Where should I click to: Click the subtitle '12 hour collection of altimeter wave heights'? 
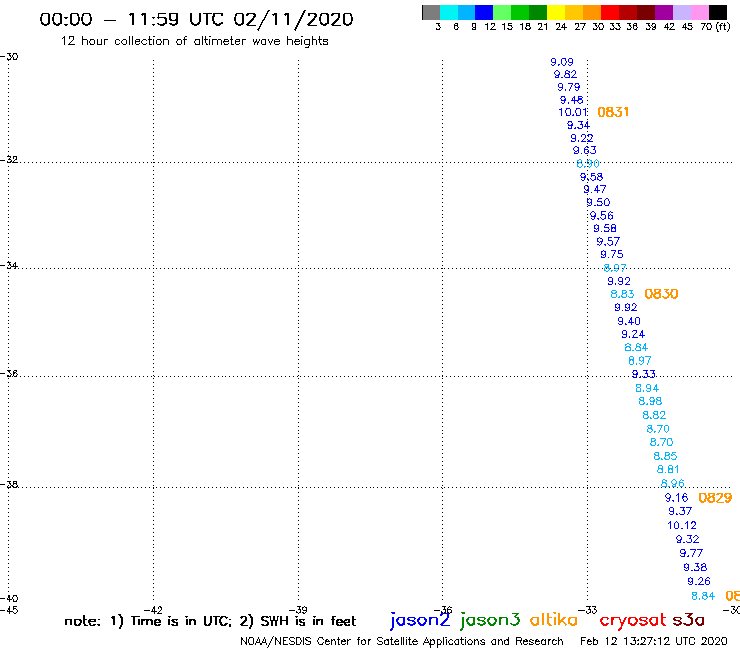point(194,41)
